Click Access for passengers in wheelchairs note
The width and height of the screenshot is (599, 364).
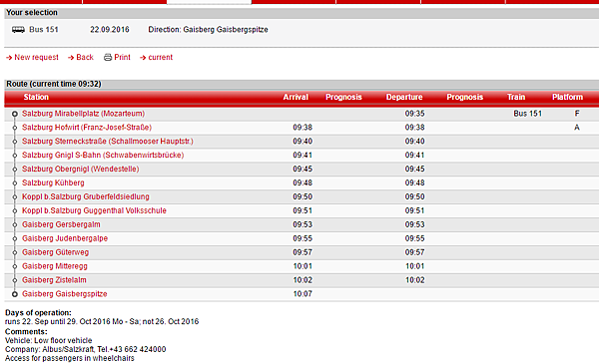[70, 358]
